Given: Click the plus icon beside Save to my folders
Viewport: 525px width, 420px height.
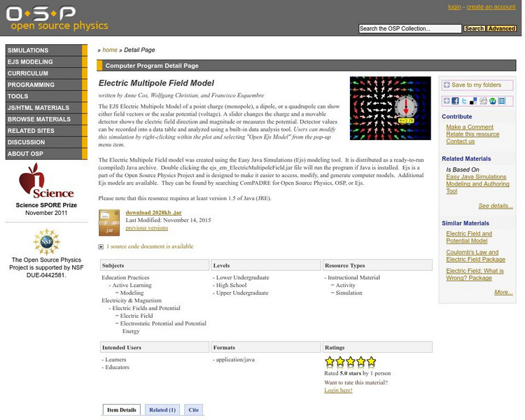Looking at the screenshot, I should point(447,85).
